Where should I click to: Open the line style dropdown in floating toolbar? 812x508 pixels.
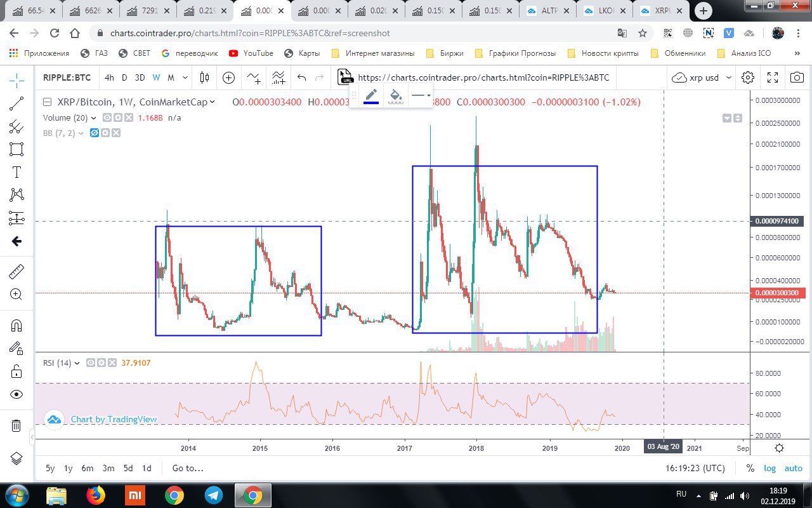[x=420, y=96]
